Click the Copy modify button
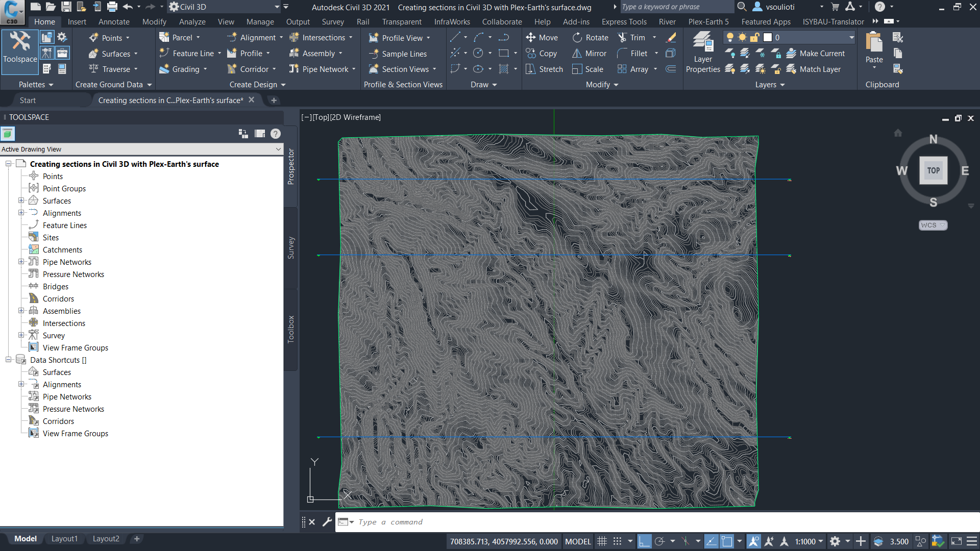980x551 pixels. tap(542, 53)
